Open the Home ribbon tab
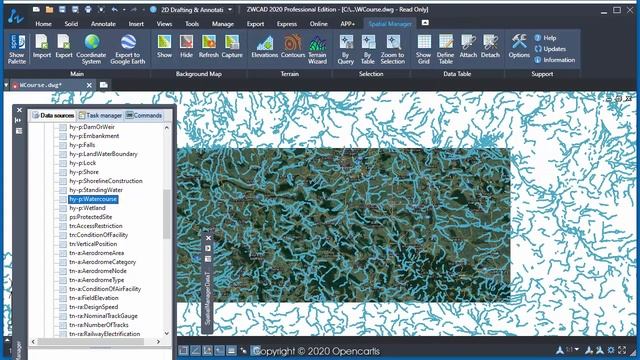This screenshot has height=360, width=640. click(43, 24)
